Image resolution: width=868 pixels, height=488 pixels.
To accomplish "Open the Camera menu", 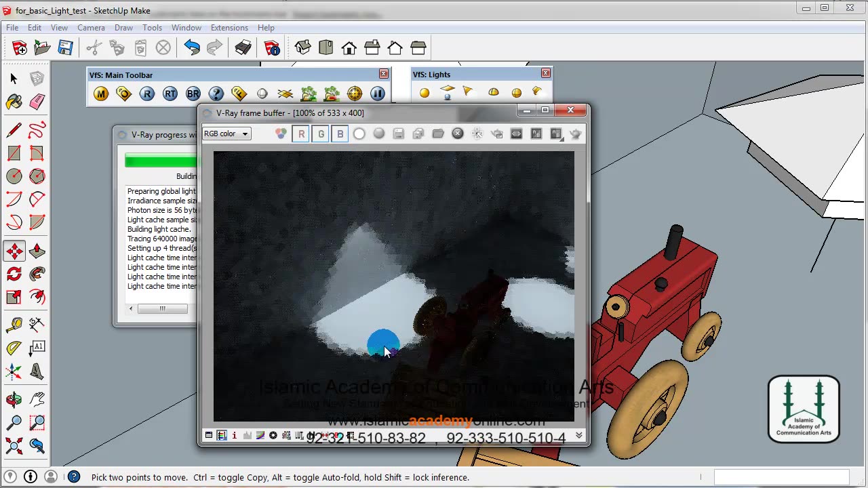I will point(91,28).
